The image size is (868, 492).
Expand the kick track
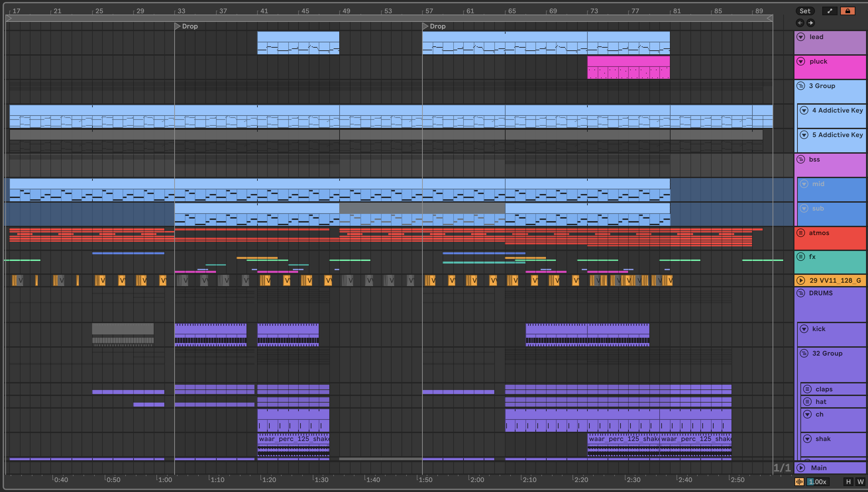[804, 329]
